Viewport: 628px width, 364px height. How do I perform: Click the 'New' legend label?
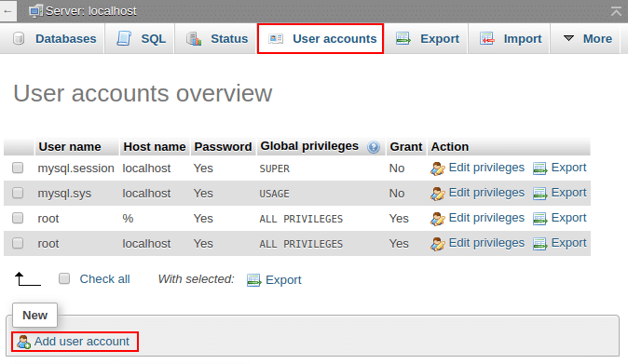pos(34,316)
